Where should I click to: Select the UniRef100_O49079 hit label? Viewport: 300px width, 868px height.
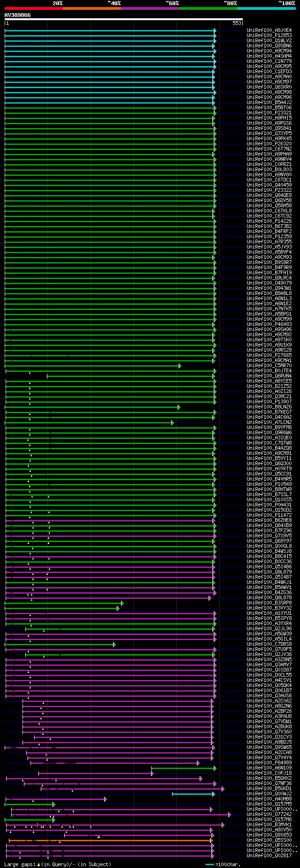269,283
